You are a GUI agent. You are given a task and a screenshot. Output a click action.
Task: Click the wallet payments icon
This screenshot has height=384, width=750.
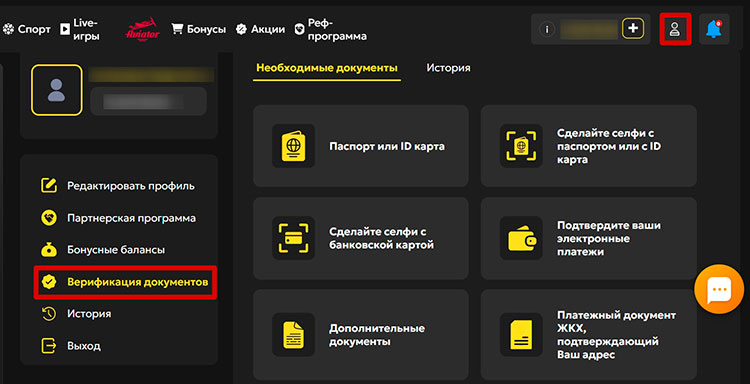[x=521, y=238]
